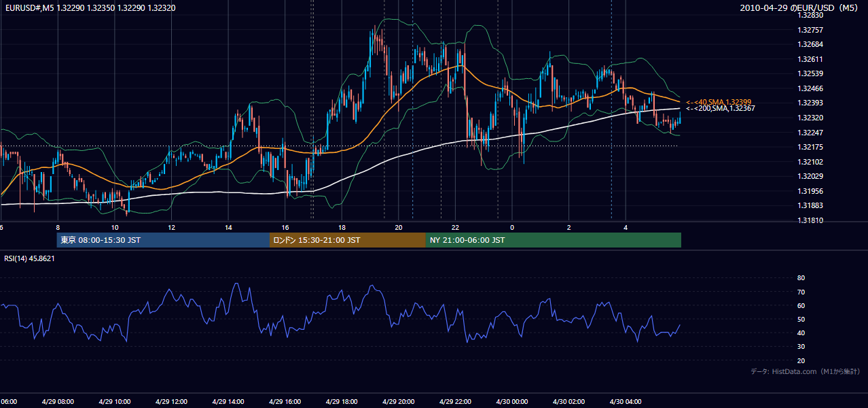The height and width of the screenshot is (408, 868).
Task: Select the London 15:30-21:00 JST session bar
Action: click(x=348, y=240)
